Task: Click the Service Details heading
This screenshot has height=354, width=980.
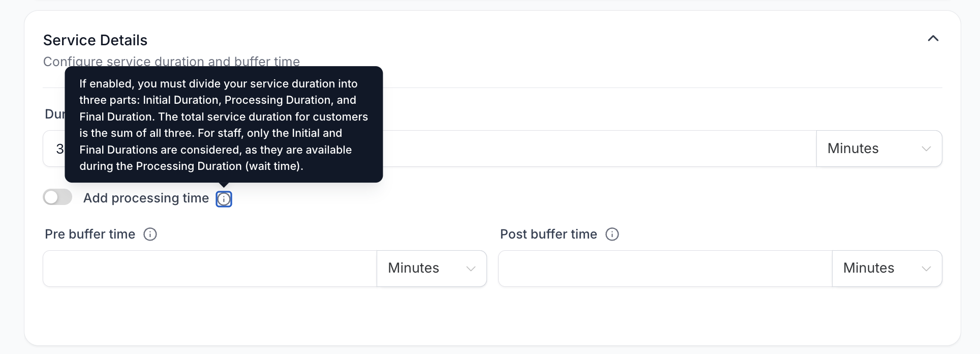Action: [95, 40]
